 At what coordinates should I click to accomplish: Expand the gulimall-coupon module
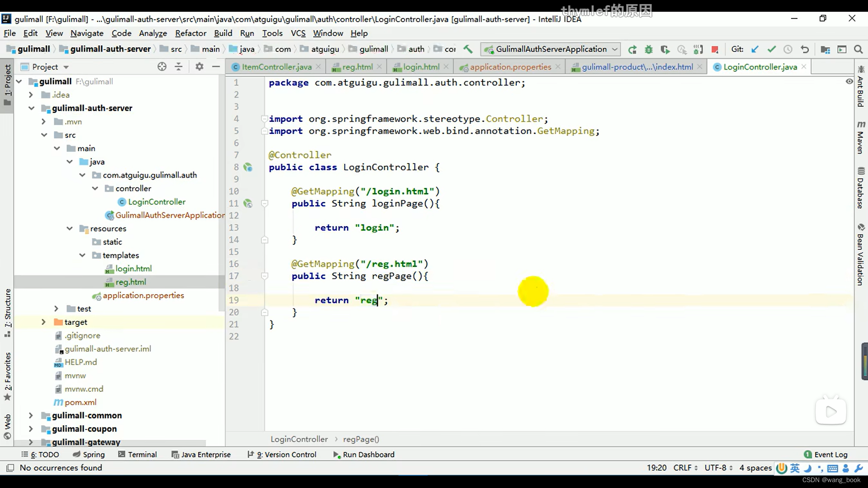pyautogui.click(x=31, y=429)
